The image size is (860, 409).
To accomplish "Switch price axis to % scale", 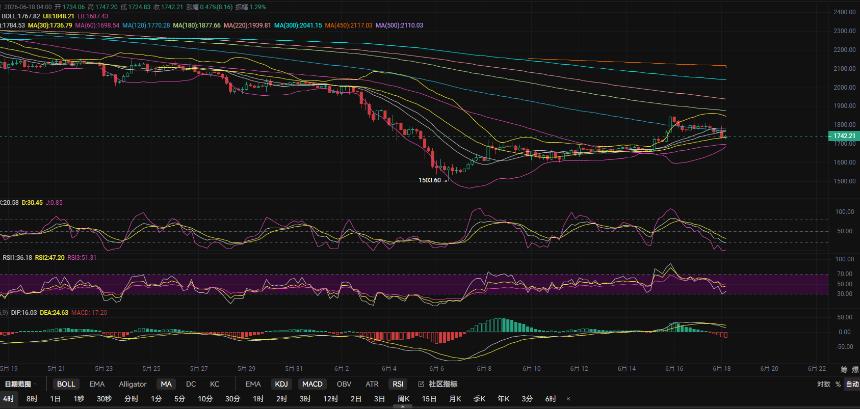I will [x=838, y=384].
